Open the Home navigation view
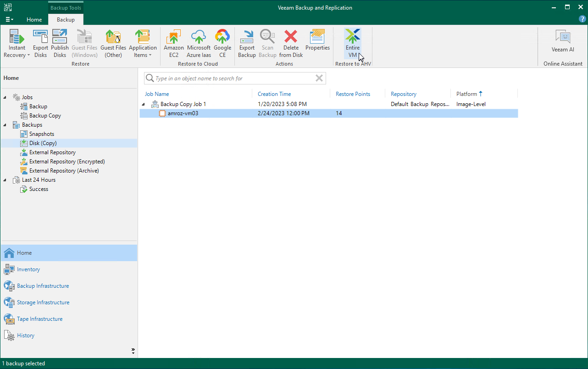Screen dimensions: 588x369 click(x=69, y=253)
